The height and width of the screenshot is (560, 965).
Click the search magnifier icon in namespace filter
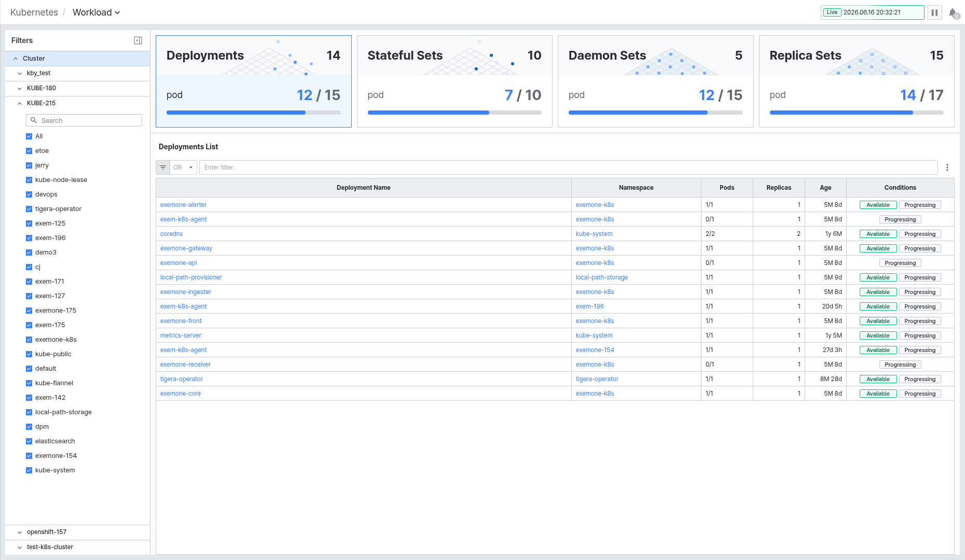click(x=34, y=120)
